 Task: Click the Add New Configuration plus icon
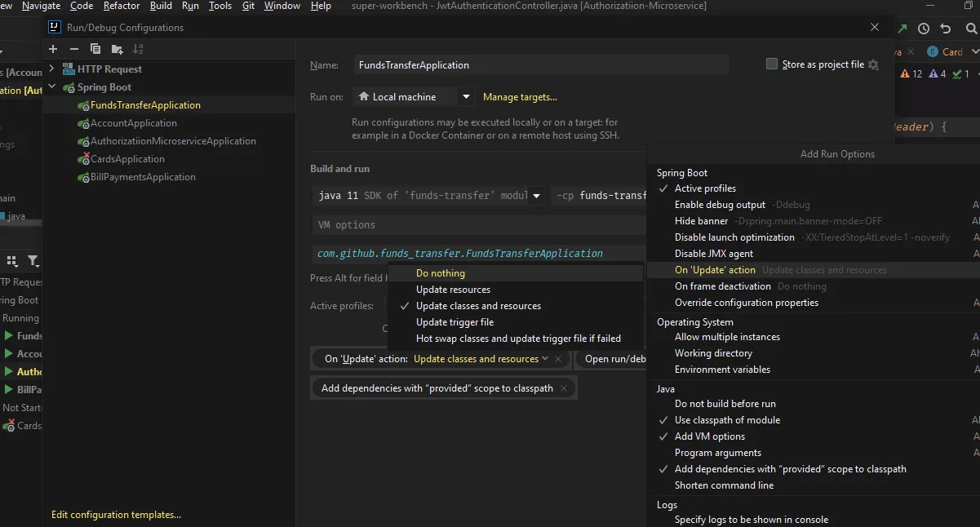click(53, 49)
